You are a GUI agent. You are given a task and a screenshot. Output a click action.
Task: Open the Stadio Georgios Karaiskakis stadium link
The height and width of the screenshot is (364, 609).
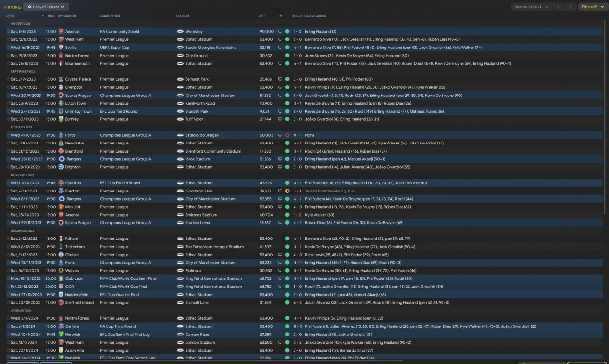(211, 48)
